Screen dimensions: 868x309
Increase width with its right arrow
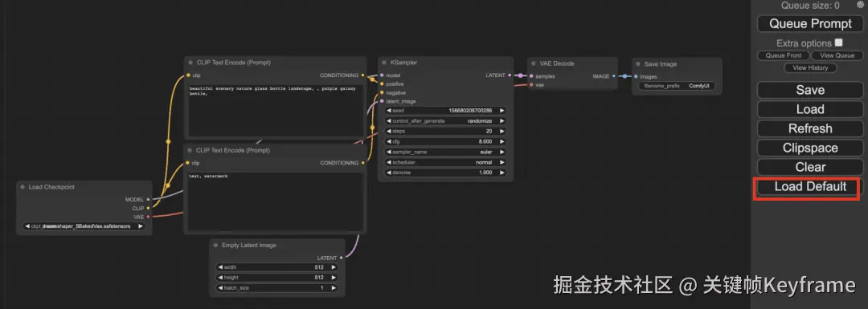[334, 267]
